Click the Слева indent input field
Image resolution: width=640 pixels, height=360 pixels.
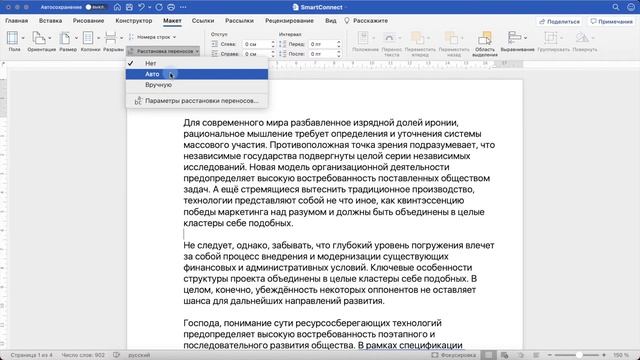(x=256, y=44)
